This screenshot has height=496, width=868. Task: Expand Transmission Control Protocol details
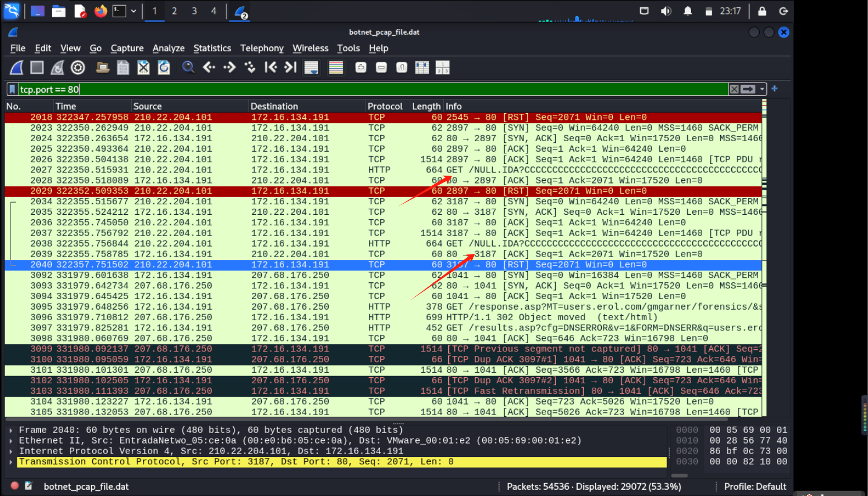(11, 462)
